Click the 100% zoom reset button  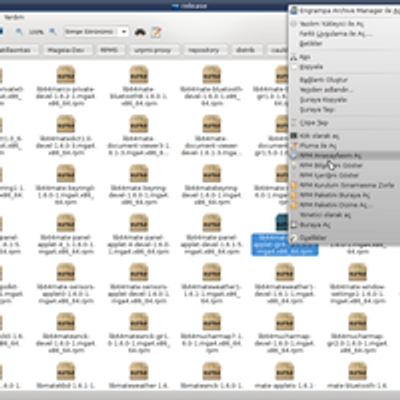click(x=36, y=32)
